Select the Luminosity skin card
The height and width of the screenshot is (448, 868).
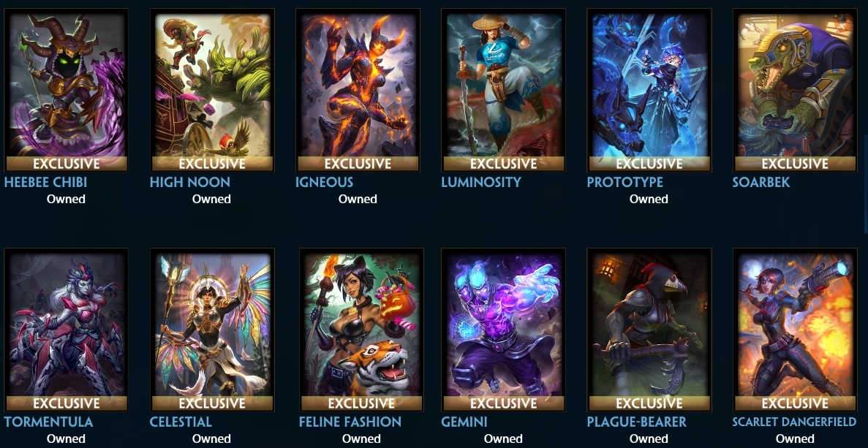504,90
